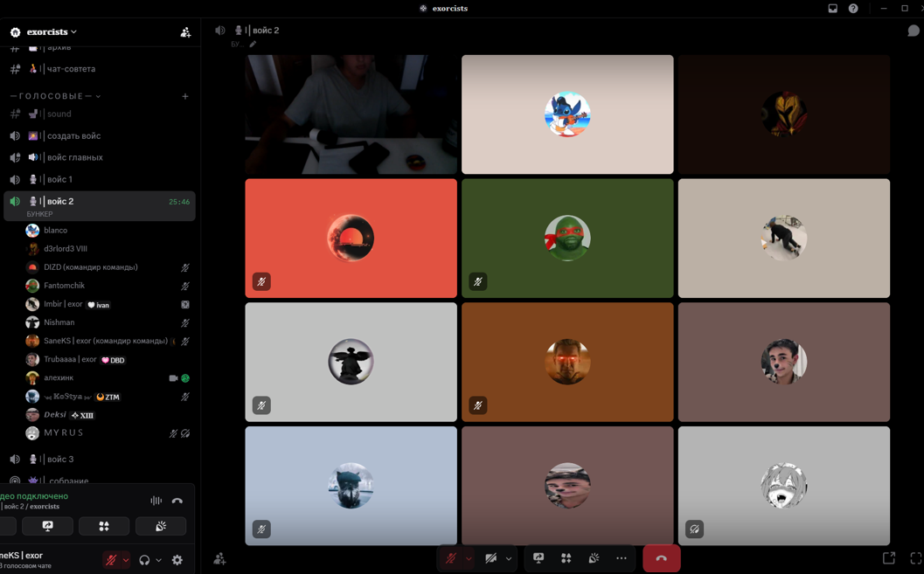Open input device arrow in user panel
Viewport: 924px width, 574px height.
coord(126,560)
